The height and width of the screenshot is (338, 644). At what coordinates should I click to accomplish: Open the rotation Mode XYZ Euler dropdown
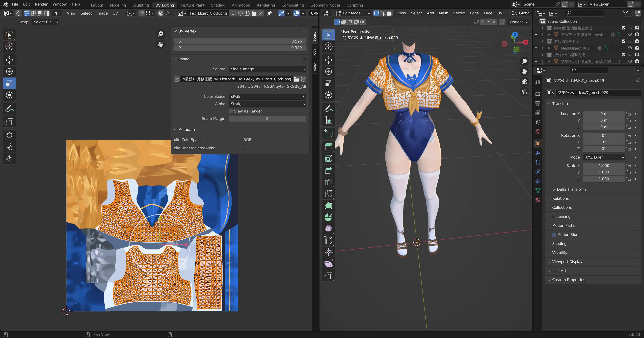point(604,157)
